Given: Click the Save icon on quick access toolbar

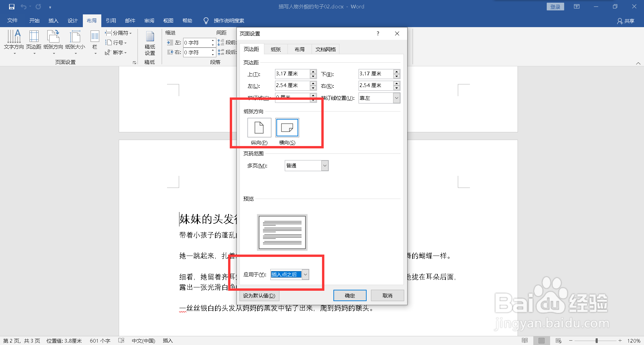Looking at the screenshot, I should click(11, 6).
